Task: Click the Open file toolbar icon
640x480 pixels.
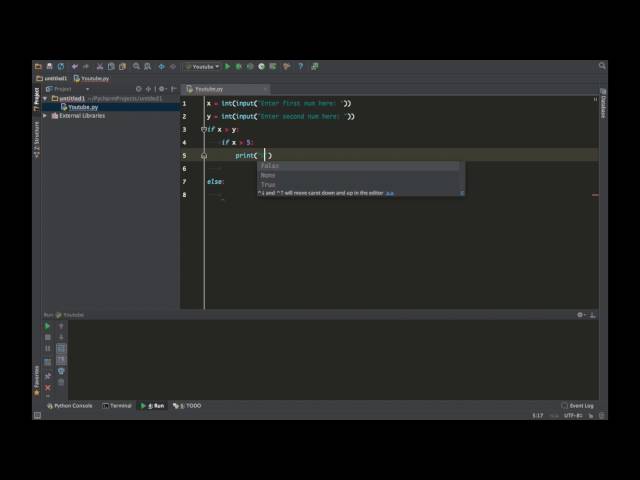Action: pyautogui.click(x=38, y=66)
